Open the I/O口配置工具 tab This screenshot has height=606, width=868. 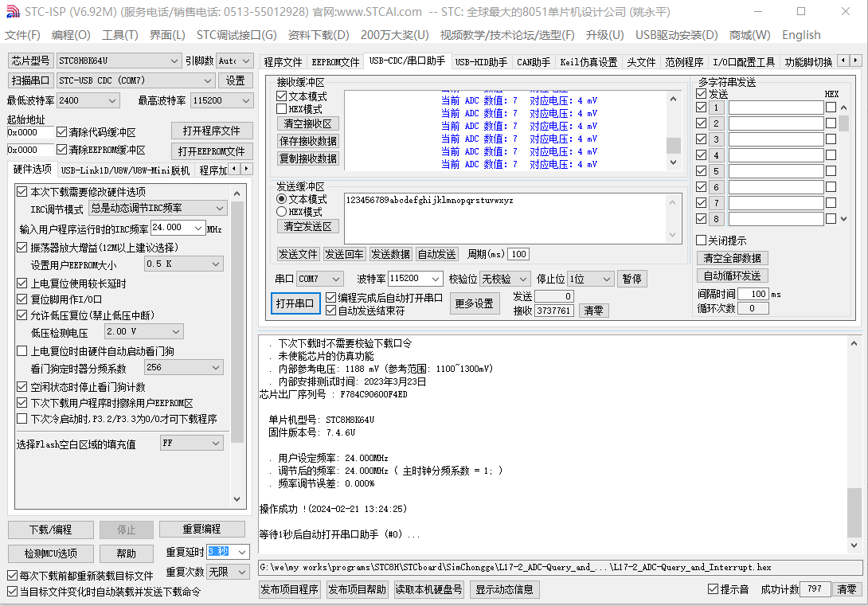744,62
